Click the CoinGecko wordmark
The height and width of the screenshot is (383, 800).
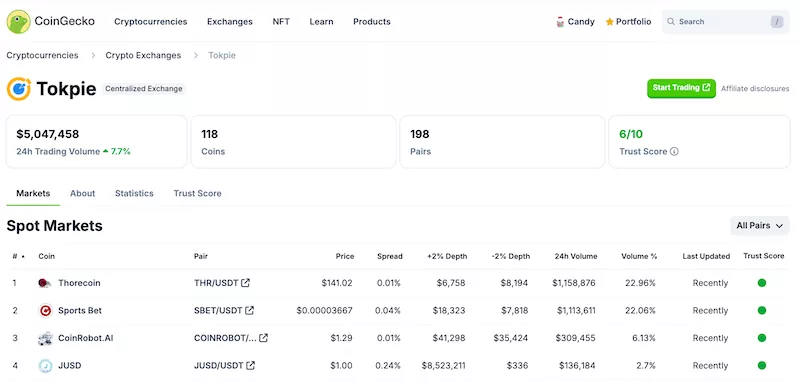tap(65, 21)
